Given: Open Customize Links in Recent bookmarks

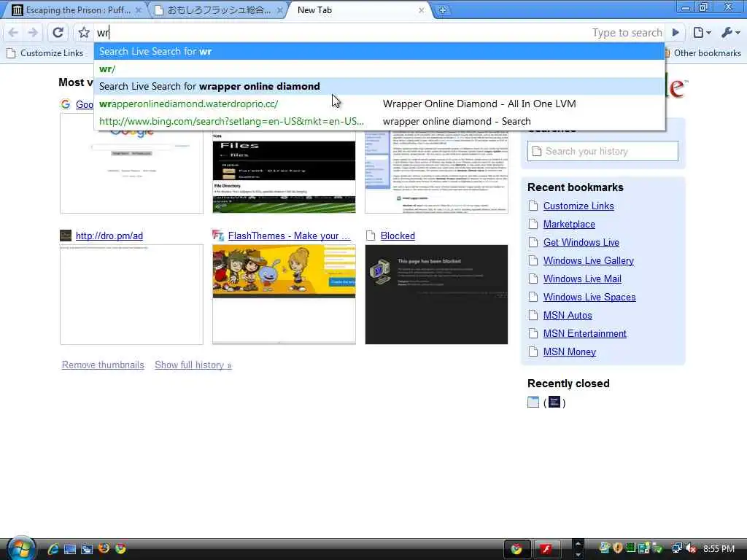Looking at the screenshot, I should click(578, 206).
